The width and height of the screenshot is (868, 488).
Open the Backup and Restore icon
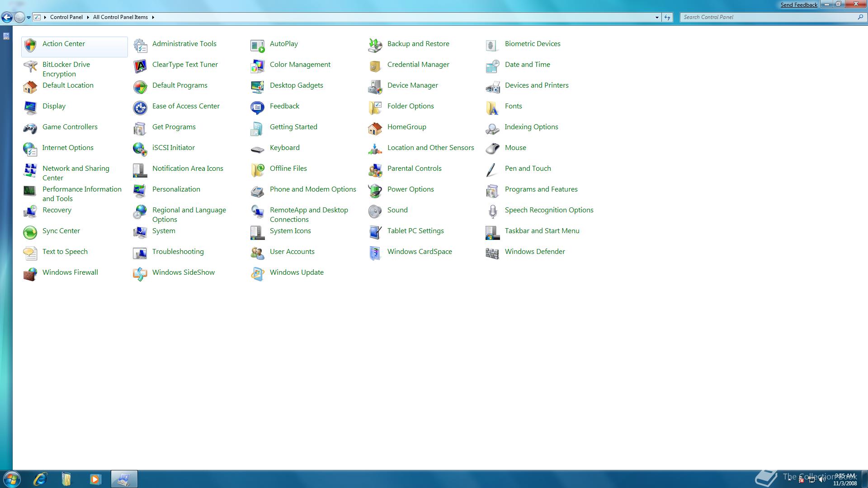[x=375, y=45]
